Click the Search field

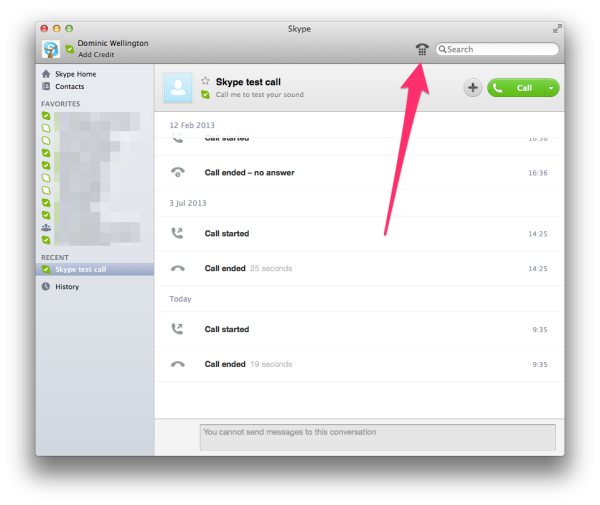click(x=499, y=49)
